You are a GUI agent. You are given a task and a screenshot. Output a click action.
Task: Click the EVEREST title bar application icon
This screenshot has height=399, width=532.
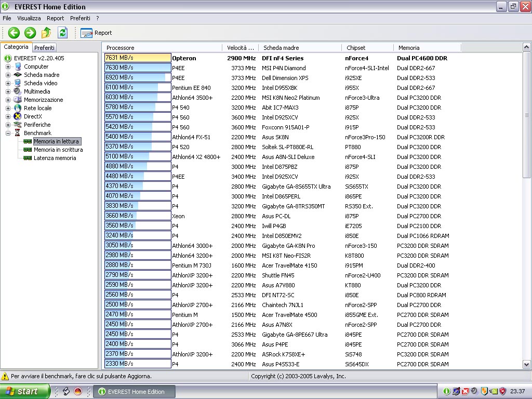point(5,6)
